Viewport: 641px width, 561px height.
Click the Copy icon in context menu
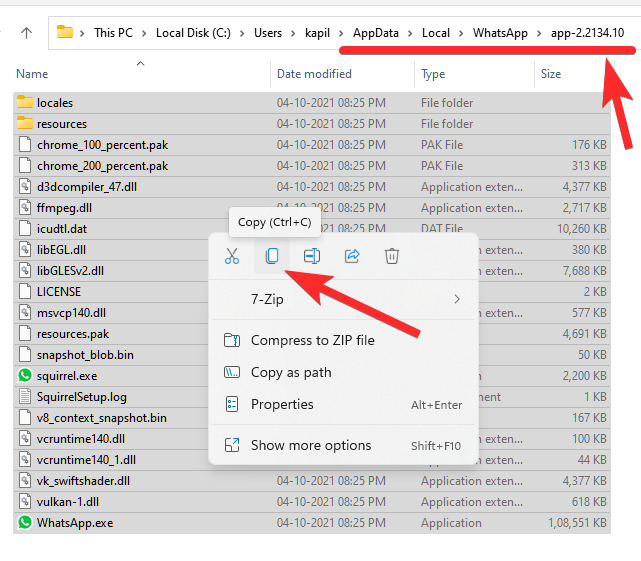(271, 256)
